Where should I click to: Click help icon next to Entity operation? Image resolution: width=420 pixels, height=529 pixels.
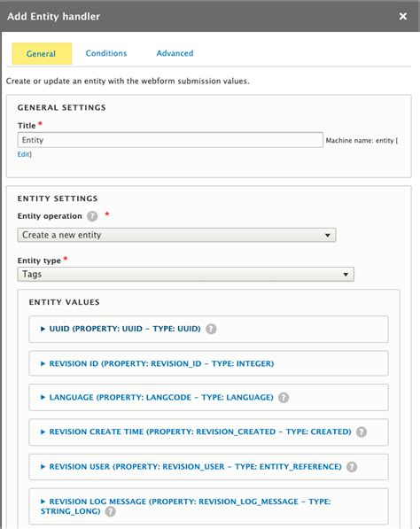(x=92, y=216)
